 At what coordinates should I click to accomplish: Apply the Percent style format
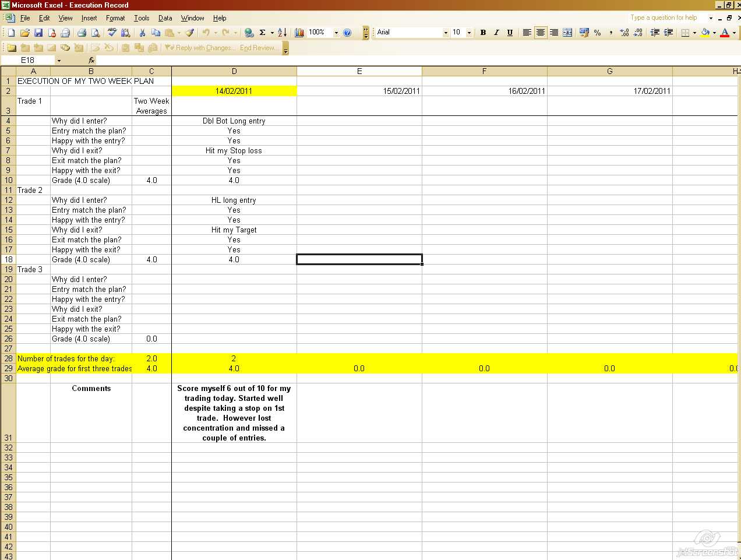point(598,33)
